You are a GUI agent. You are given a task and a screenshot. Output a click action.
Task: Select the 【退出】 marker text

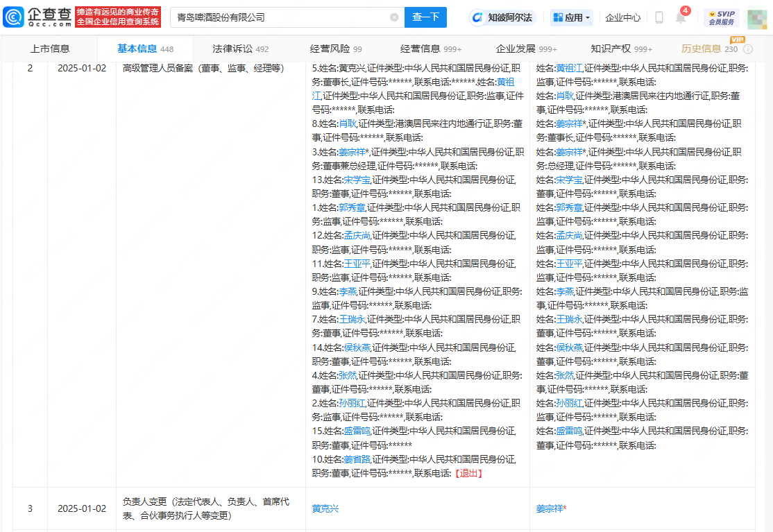point(468,473)
